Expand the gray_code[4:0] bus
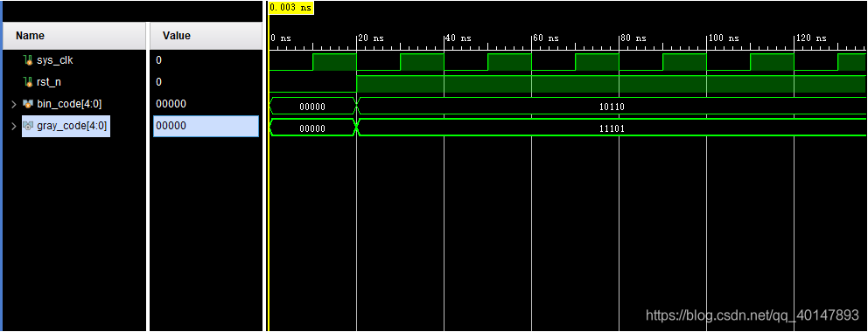 click(x=14, y=126)
